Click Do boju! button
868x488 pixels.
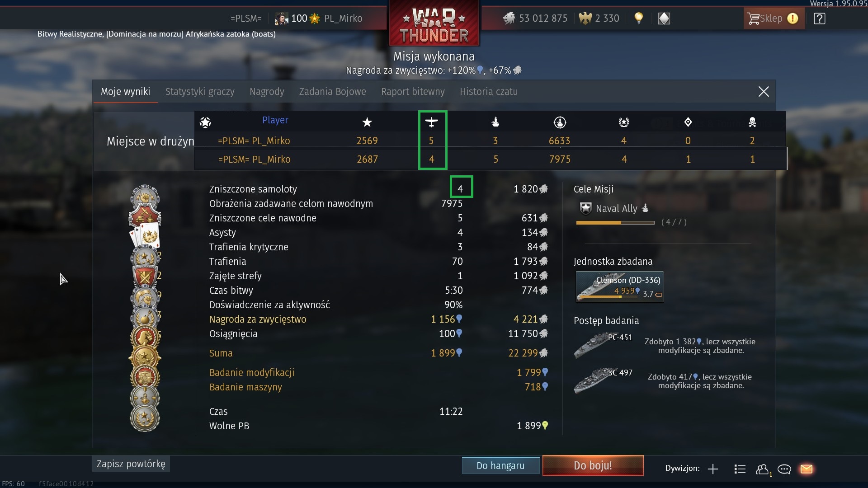[x=593, y=465]
